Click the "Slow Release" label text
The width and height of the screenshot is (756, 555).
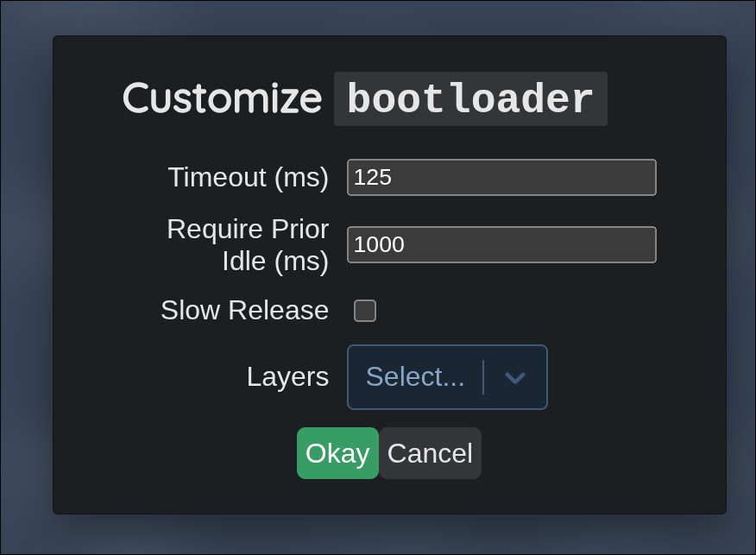click(x=244, y=310)
